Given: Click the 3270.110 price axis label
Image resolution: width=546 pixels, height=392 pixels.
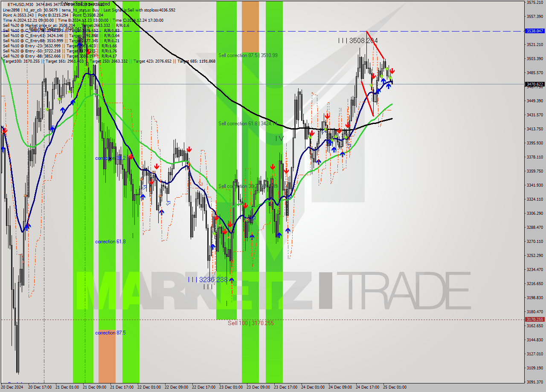Looking at the screenshot, I should coord(534,242).
